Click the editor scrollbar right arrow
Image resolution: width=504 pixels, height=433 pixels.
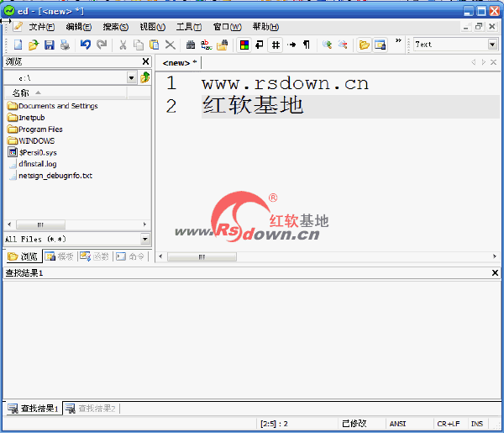point(495,256)
